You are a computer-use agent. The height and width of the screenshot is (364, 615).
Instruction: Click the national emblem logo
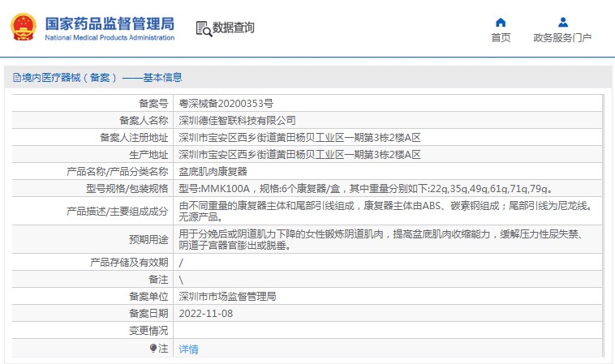tap(24, 27)
